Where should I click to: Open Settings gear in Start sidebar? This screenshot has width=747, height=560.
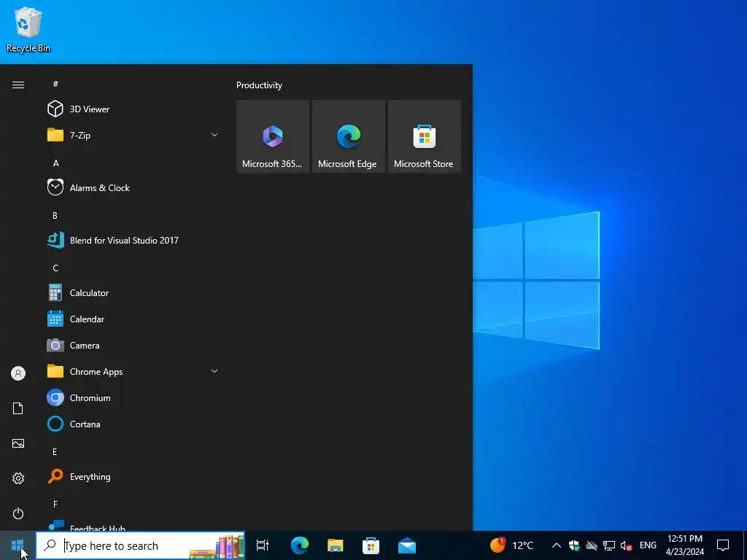tap(18, 478)
